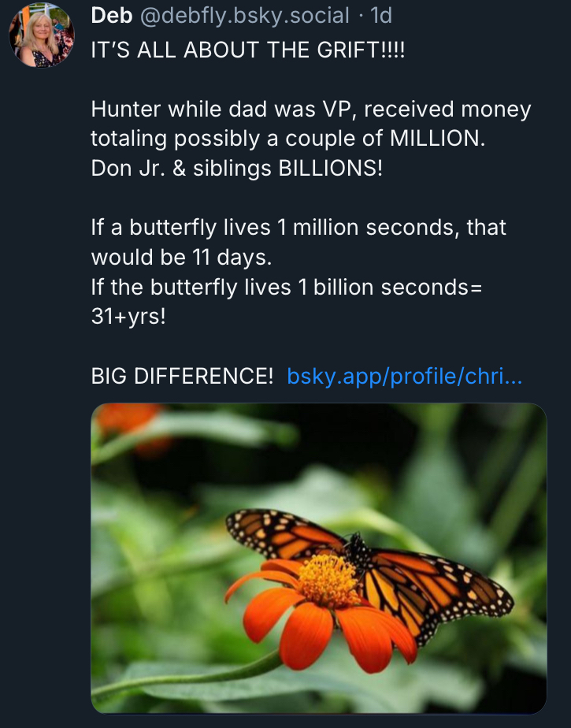
Task: Click the "Hunter while dad was VP" line
Action: 310,110
